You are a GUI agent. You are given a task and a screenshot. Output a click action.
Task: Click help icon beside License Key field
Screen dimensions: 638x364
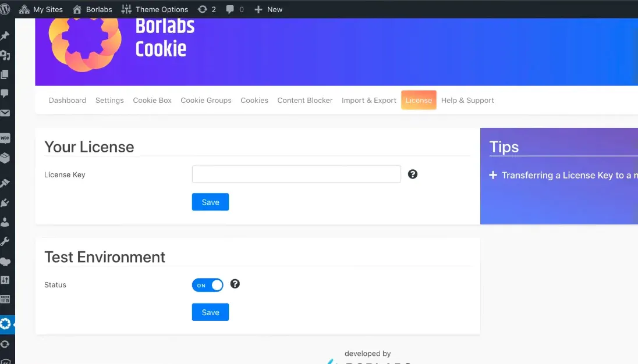413,174
